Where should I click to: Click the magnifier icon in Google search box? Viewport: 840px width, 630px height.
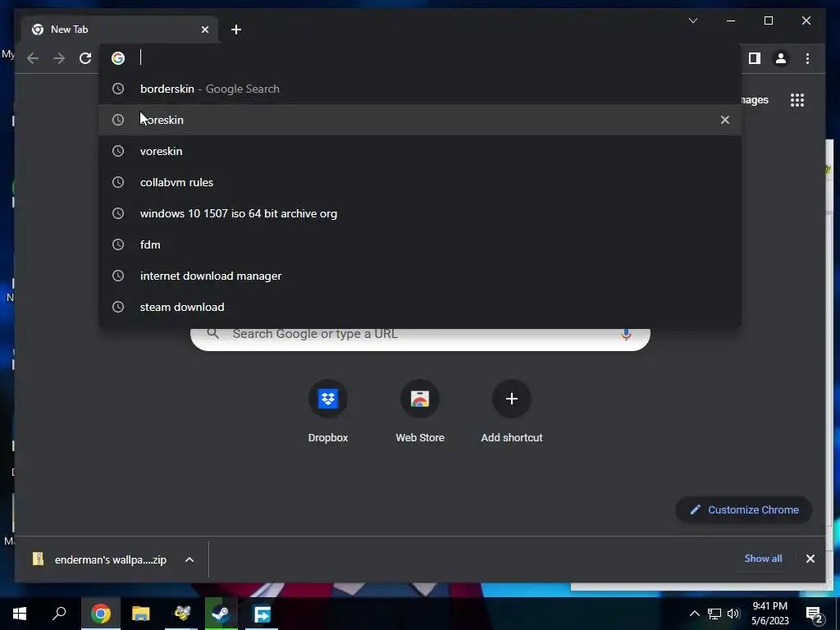pyautogui.click(x=212, y=334)
